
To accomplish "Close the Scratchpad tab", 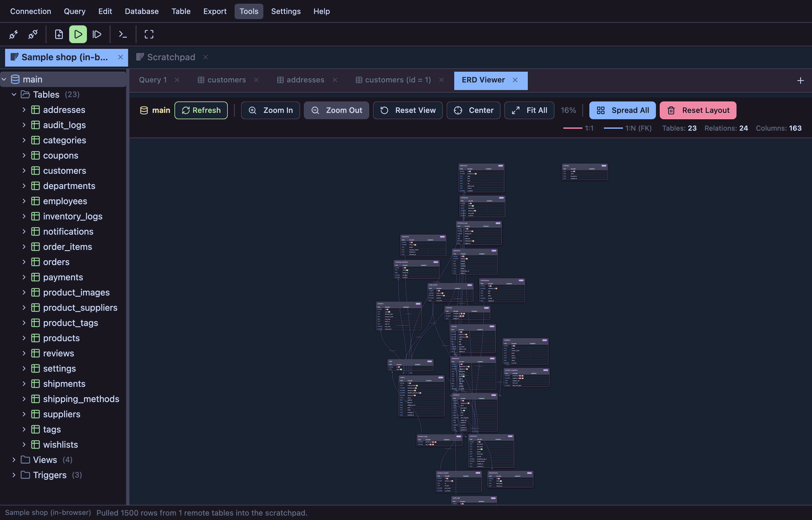I will [206, 57].
